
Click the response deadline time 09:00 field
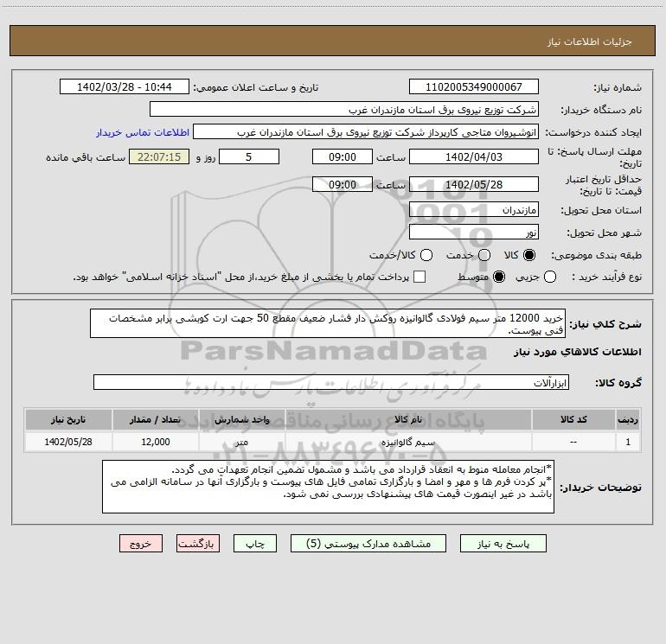point(343,156)
